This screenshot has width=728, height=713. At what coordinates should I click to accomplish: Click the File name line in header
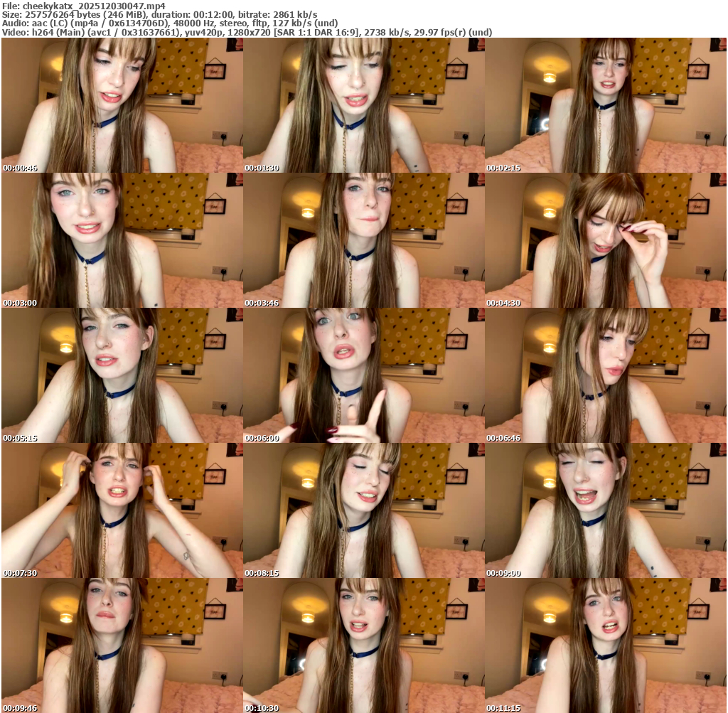click(88, 5)
